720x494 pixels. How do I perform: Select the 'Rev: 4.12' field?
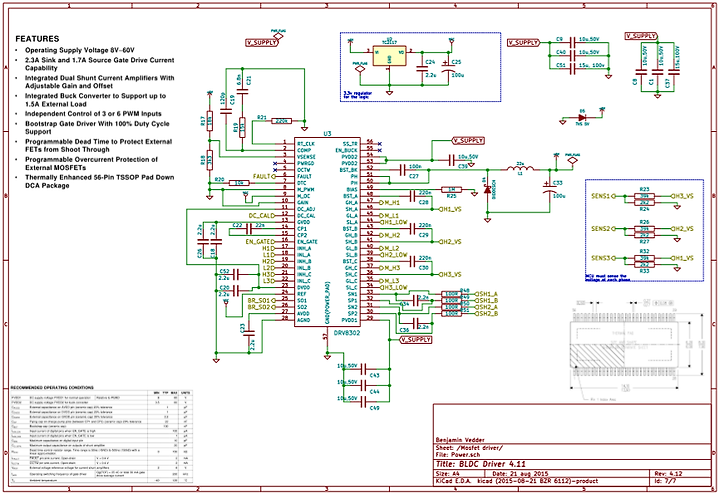[669, 474]
